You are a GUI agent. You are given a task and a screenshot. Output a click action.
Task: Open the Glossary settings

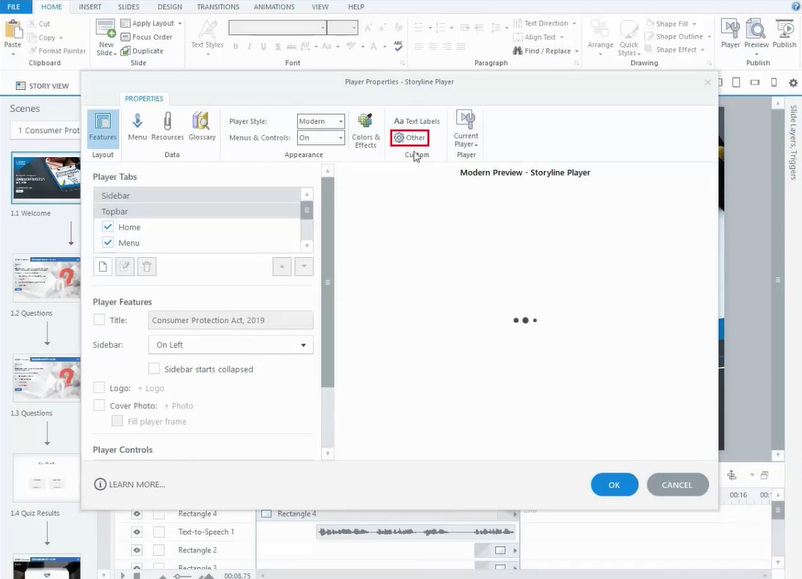202,127
